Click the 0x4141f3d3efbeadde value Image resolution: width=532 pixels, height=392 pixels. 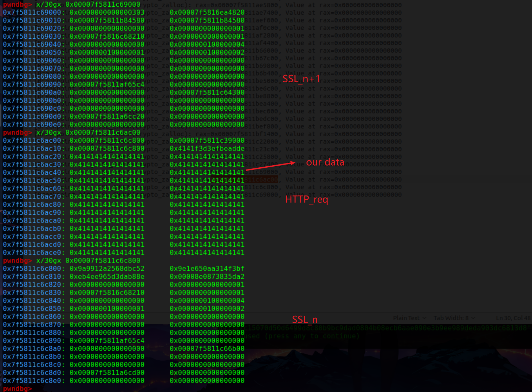coord(207,148)
